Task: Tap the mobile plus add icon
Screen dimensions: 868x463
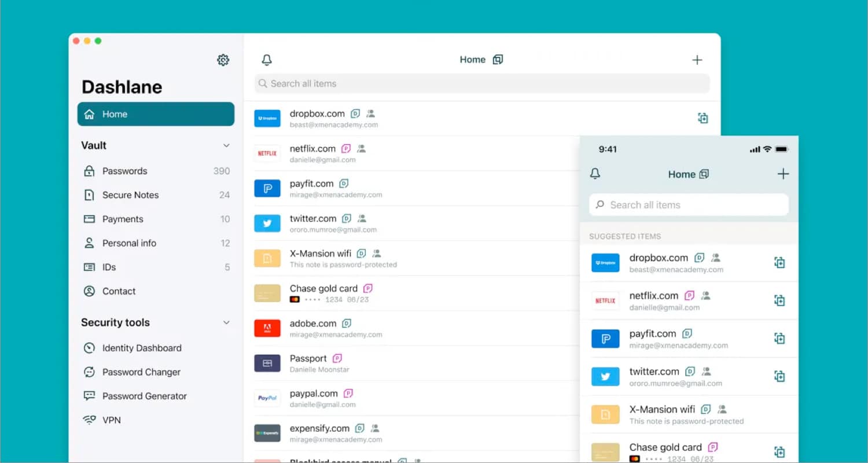Action: click(783, 174)
